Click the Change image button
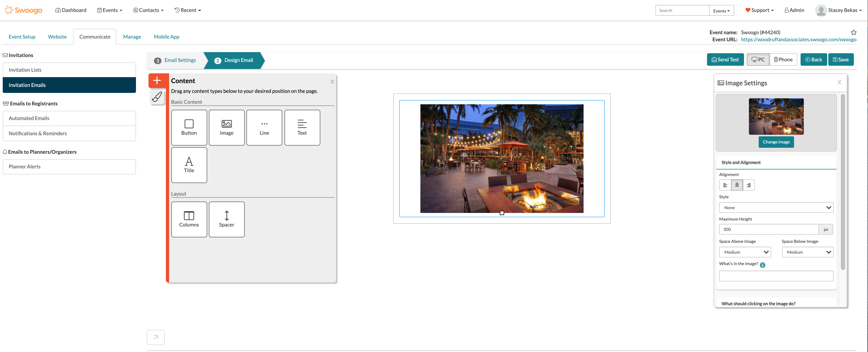 (x=776, y=142)
